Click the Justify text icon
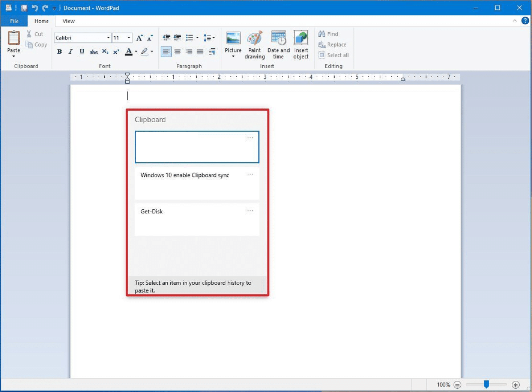The height and width of the screenshot is (392, 532). pyautogui.click(x=200, y=52)
